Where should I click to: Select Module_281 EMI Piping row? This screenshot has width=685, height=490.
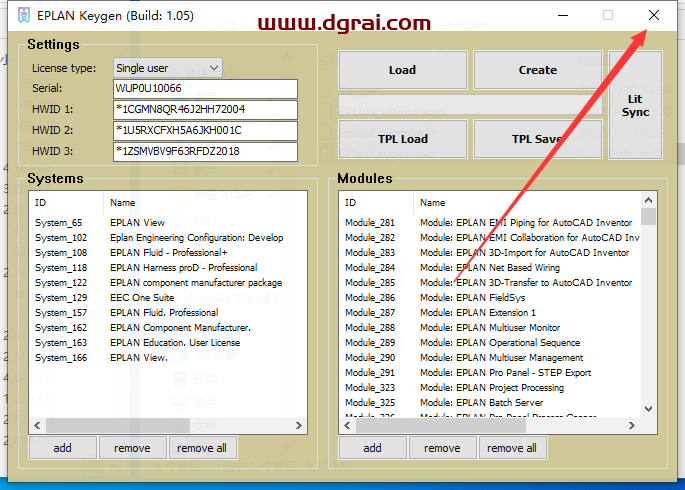point(490,223)
